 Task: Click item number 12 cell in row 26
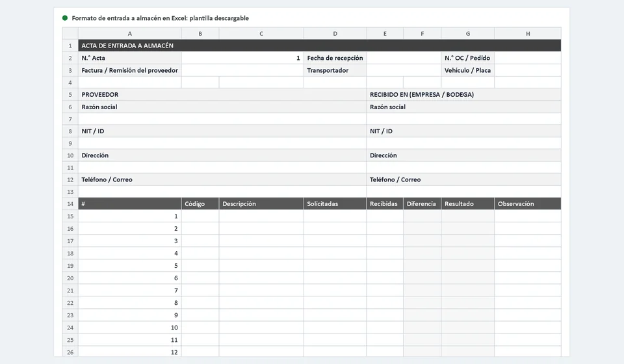pos(130,352)
